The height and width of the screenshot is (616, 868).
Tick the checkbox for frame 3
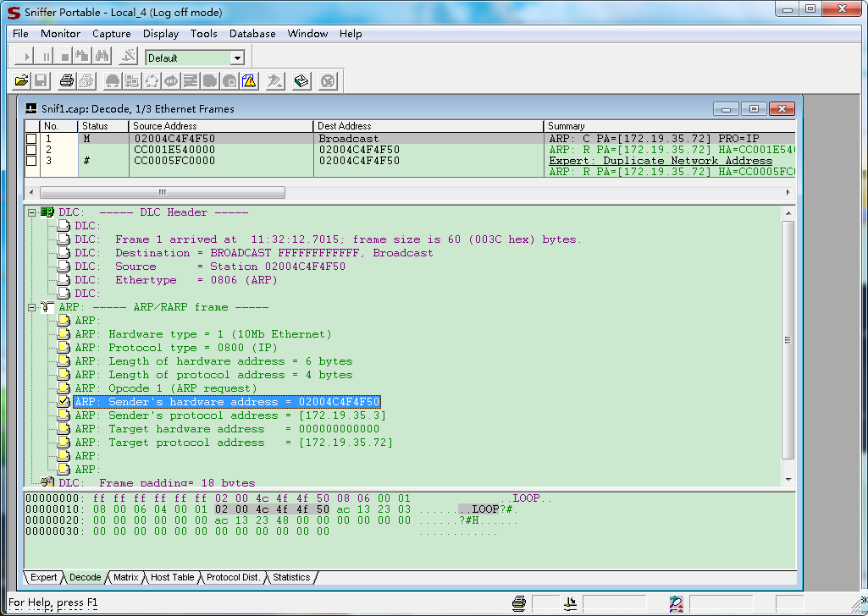pos(31,161)
